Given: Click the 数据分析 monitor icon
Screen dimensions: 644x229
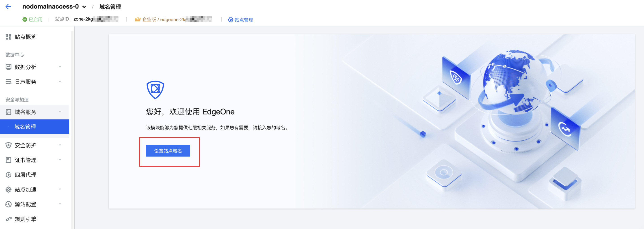Looking at the screenshot, I should pyautogui.click(x=9, y=67).
